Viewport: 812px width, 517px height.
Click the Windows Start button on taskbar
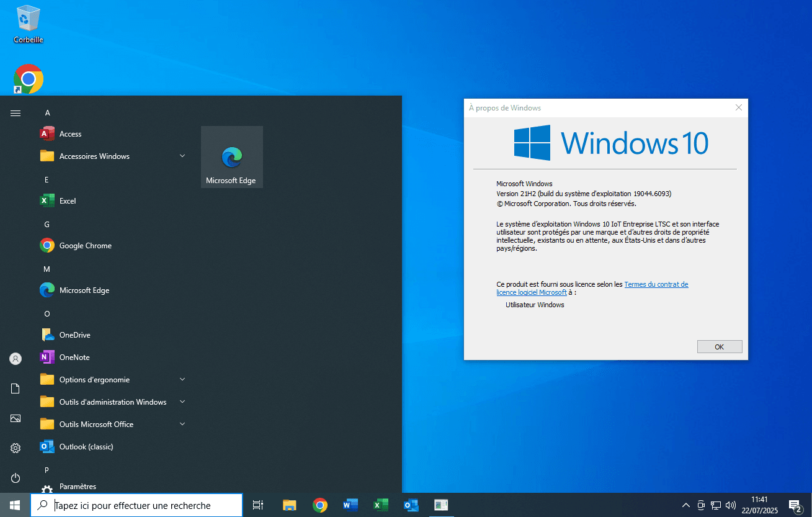pos(15,505)
